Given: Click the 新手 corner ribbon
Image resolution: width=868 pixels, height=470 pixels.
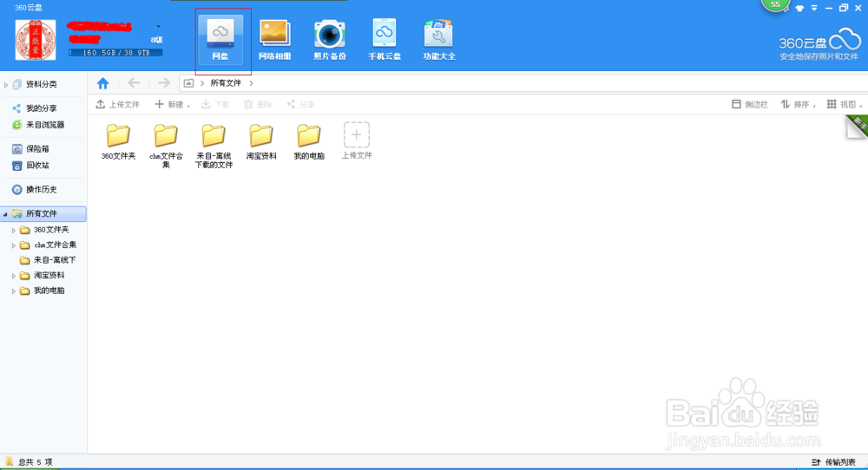Looking at the screenshot, I should (857, 127).
